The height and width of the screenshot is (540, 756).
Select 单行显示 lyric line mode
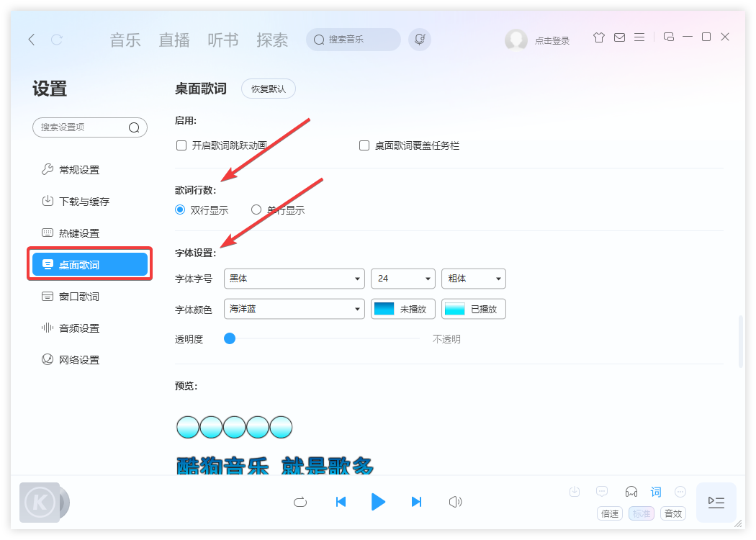click(x=256, y=210)
